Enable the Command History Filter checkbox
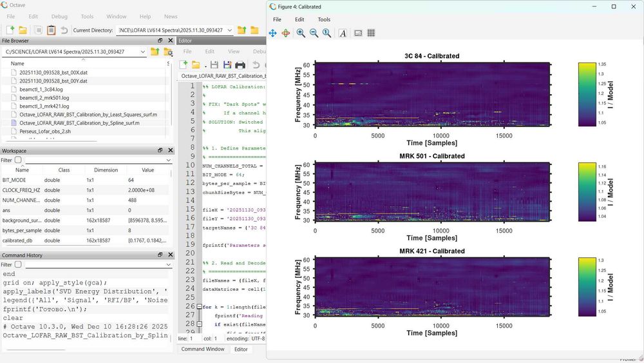This screenshot has width=644, height=363. coord(18,264)
